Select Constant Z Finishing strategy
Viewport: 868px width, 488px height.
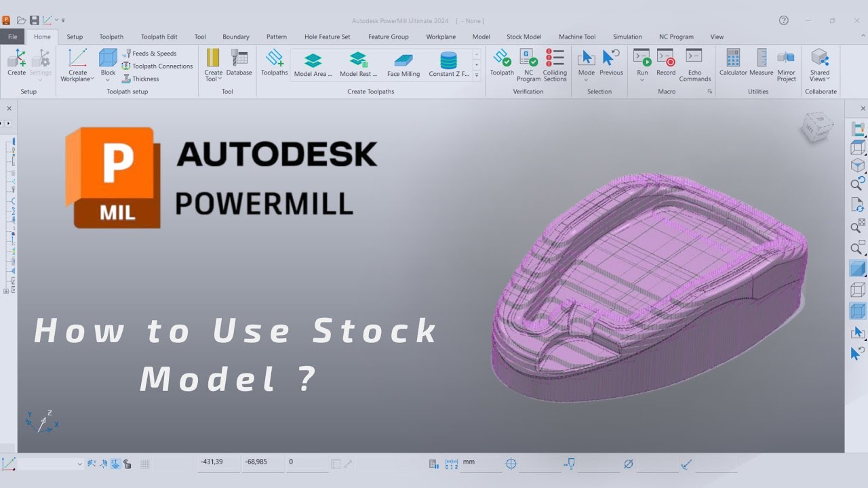(x=448, y=65)
